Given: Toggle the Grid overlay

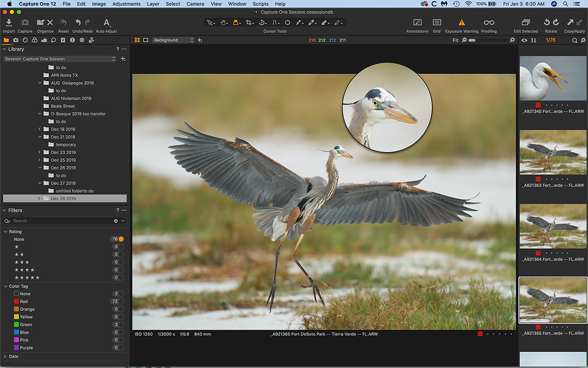Looking at the screenshot, I should tap(437, 23).
